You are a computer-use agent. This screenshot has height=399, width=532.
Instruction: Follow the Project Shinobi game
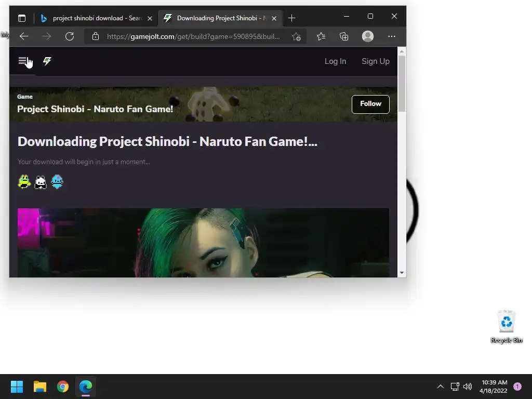coord(370,104)
